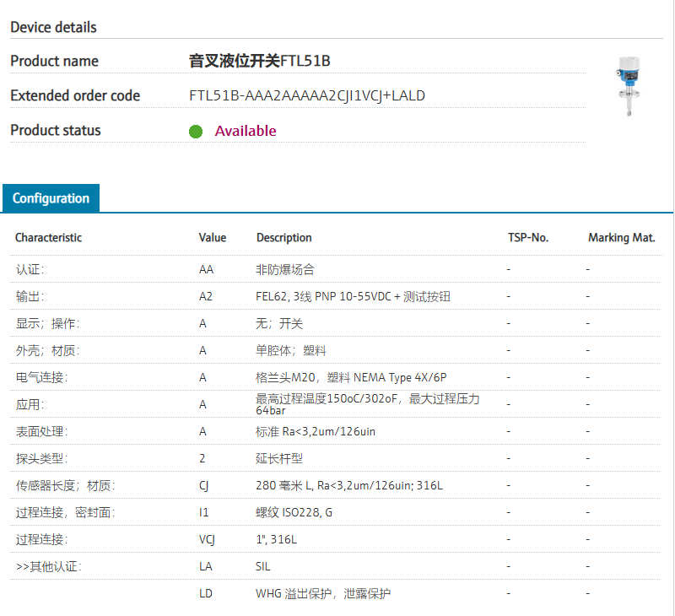Select the >>其他认证 row label
Viewport: 675px width, 616px height.
pyautogui.click(x=48, y=566)
